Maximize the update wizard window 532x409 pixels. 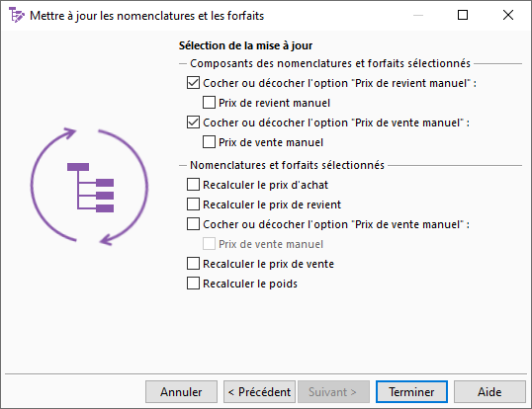coord(463,15)
